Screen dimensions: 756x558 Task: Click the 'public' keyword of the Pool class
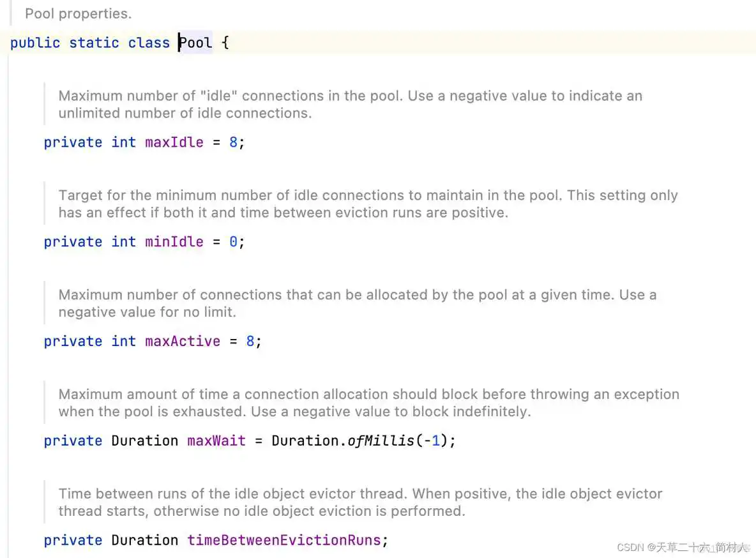click(35, 43)
